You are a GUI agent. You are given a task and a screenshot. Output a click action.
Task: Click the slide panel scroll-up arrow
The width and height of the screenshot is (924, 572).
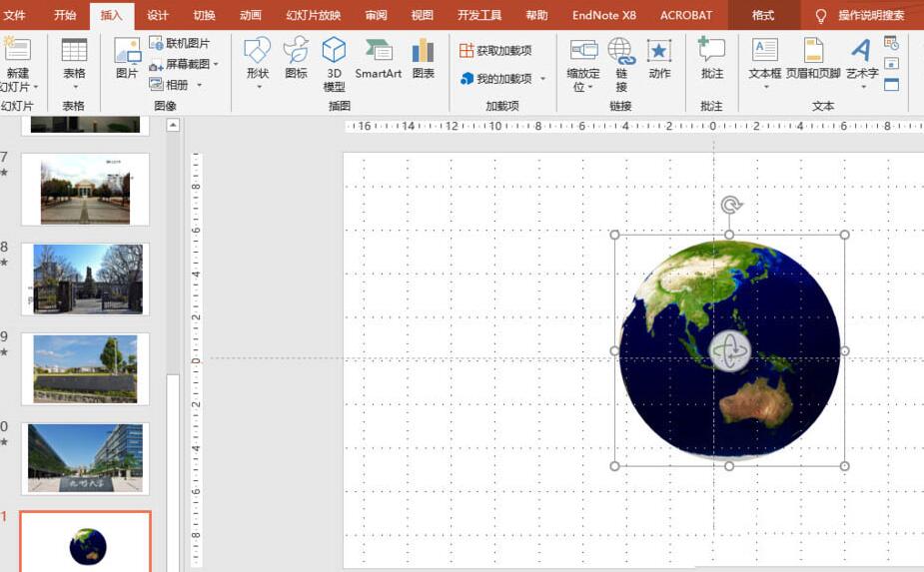coord(173,125)
